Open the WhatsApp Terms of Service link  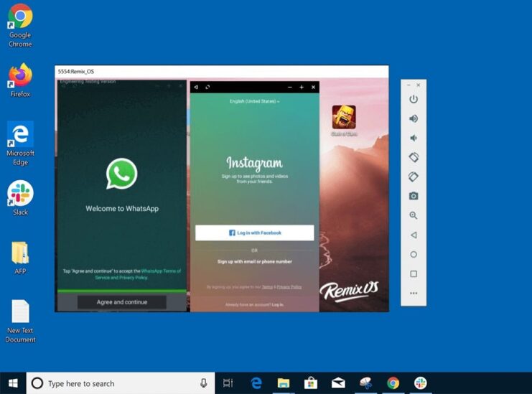pos(161,271)
